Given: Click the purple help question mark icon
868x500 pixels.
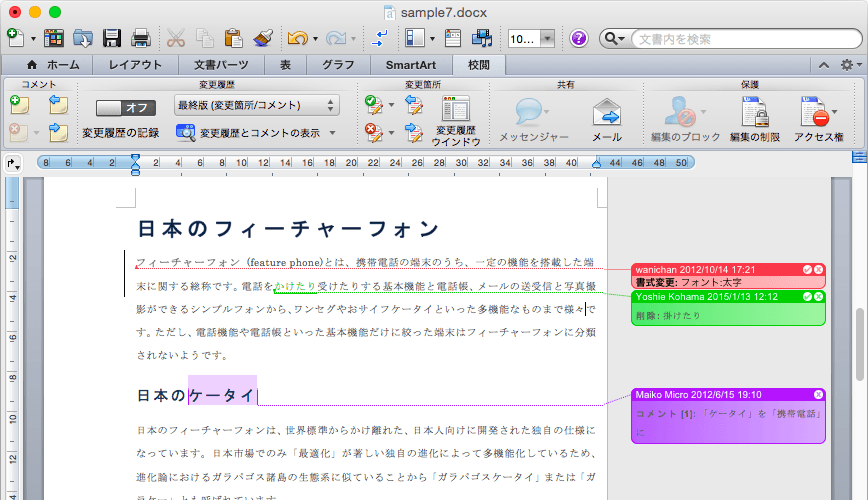Looking at the screenshot, I should [x=579, y=38].
